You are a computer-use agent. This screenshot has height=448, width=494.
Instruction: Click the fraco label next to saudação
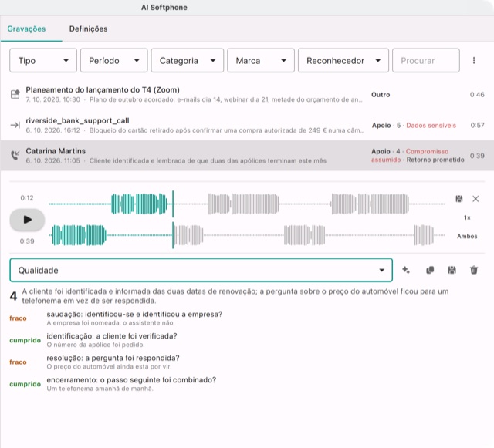click(x=18, y=318)
